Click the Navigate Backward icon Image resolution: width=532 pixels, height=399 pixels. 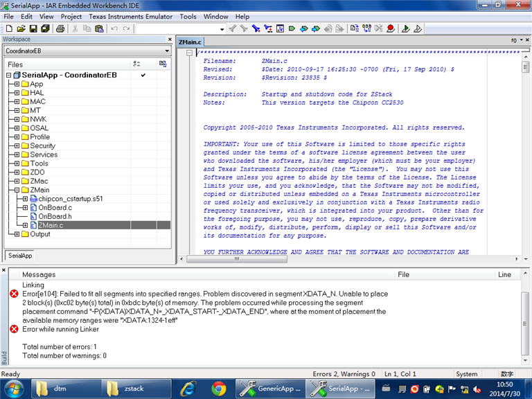(x=328, y=29)
